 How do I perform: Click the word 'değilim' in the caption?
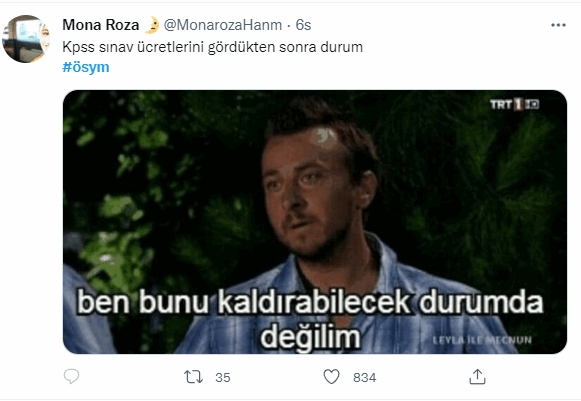coord(310,337)
